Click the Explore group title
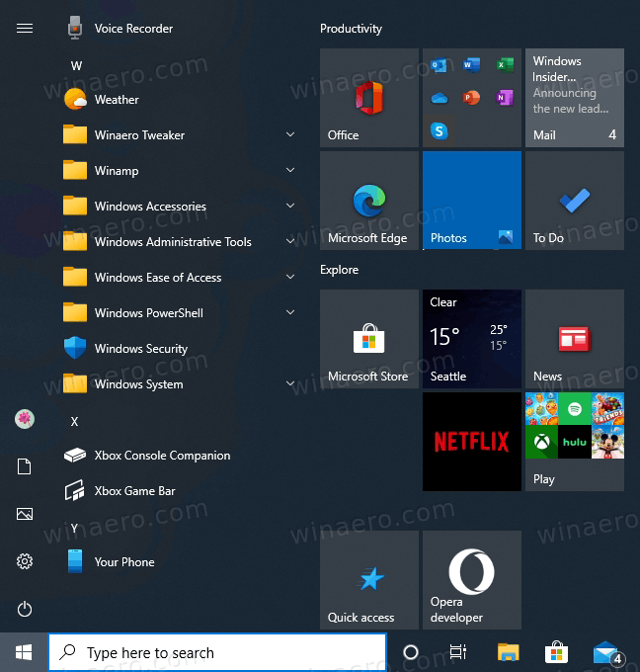Viewport: 640px width, 672px height. (340, 270)
